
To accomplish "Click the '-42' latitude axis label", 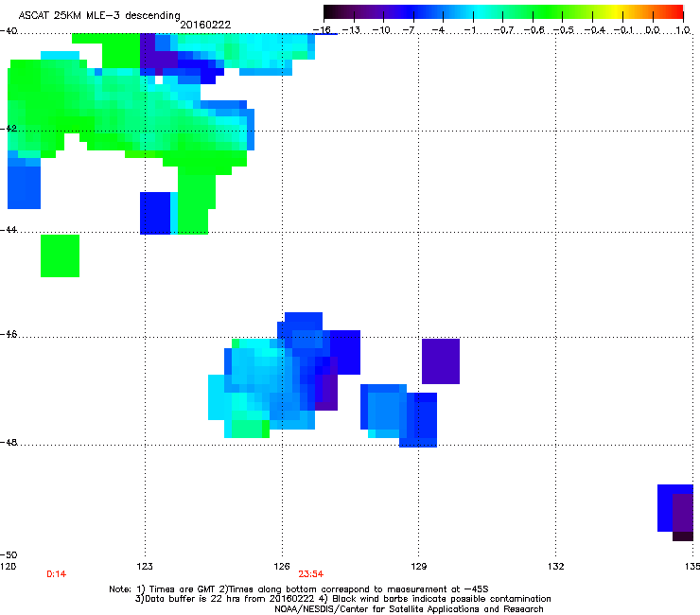I will pos(9,128).
